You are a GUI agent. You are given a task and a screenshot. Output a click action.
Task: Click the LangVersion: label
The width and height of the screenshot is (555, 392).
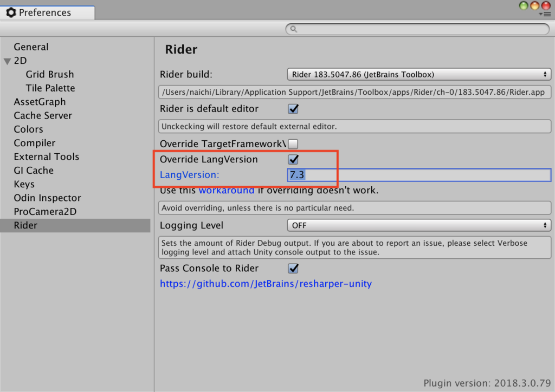(x=189, y=175)
